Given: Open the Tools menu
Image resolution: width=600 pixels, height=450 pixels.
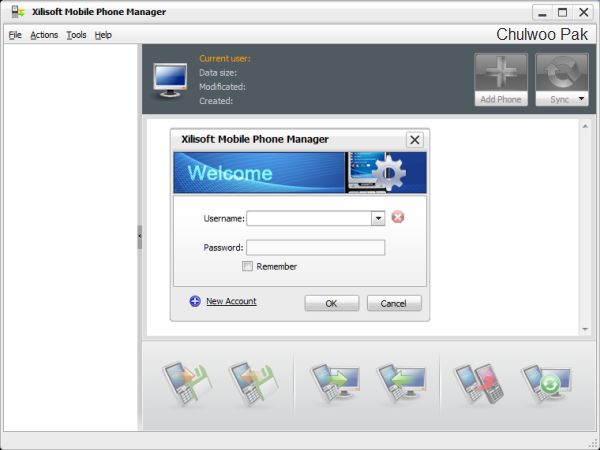Looking at the screenshot, I should pos(76,35).
